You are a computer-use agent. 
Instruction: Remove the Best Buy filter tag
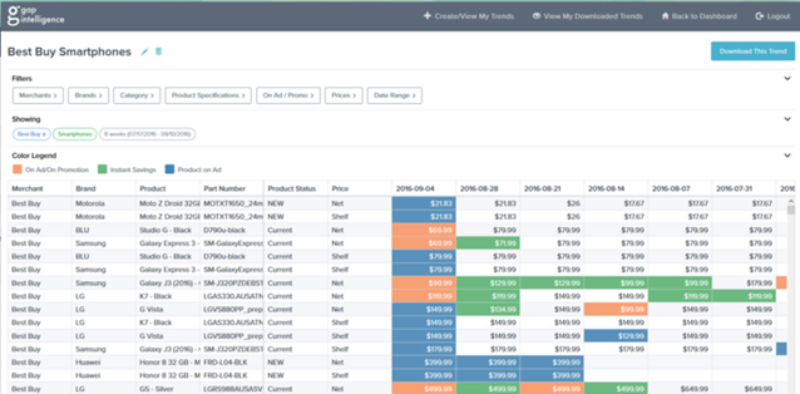(44, 134)
